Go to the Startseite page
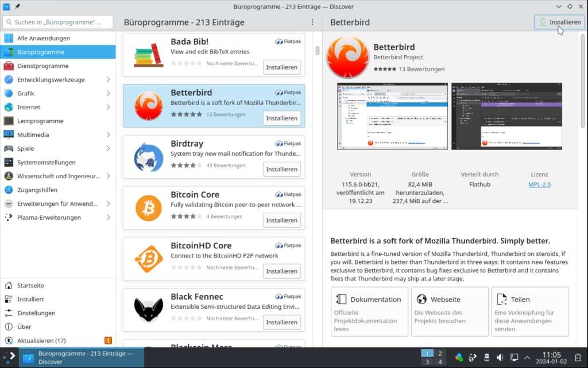 (x=58, y=285)
